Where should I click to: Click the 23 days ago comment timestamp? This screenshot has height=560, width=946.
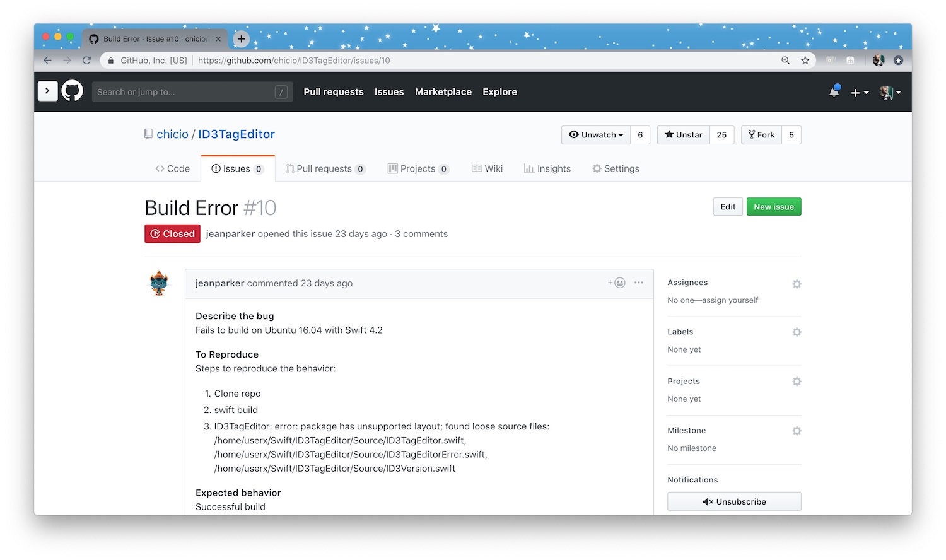coord(326,283)
